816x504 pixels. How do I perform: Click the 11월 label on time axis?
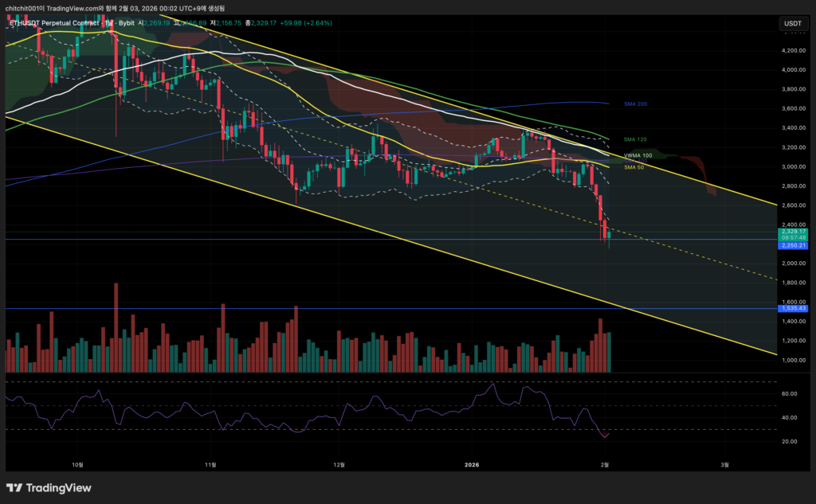pyautogui.click(x=210, y=463)
